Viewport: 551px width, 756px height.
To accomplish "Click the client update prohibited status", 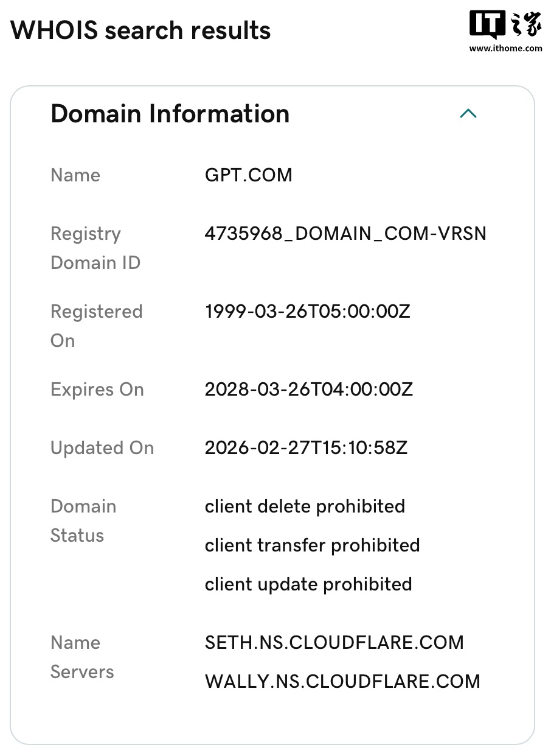I will 308,584.
